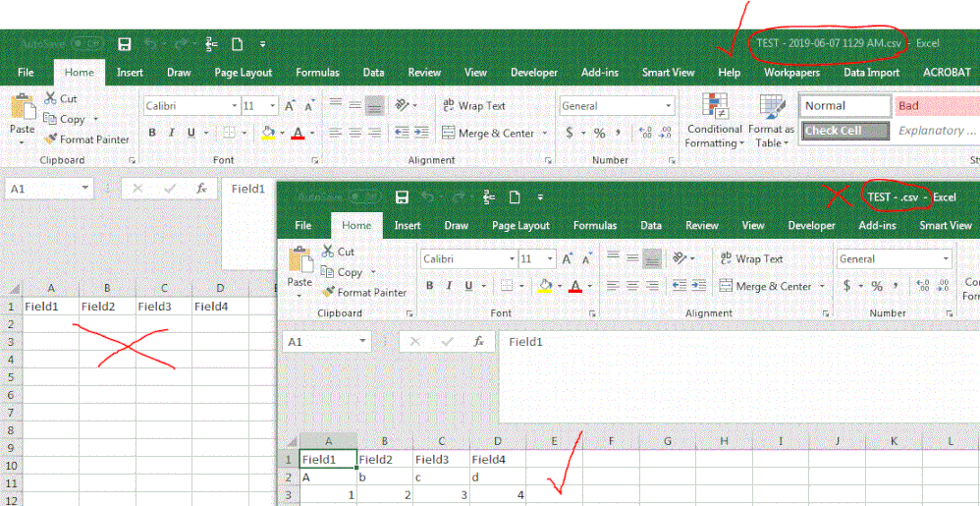Toggle AutoSave switch in back window
Screen dimensions: 980x506
click(x=86, y=44)
